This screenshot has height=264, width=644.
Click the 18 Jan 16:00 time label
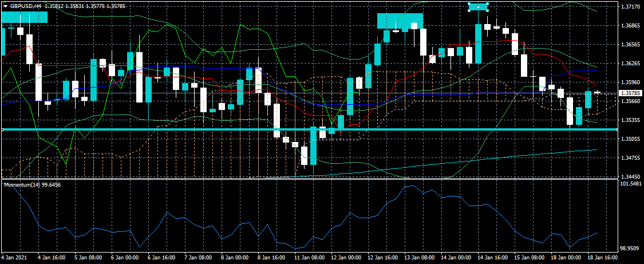[x=602, y=258]
